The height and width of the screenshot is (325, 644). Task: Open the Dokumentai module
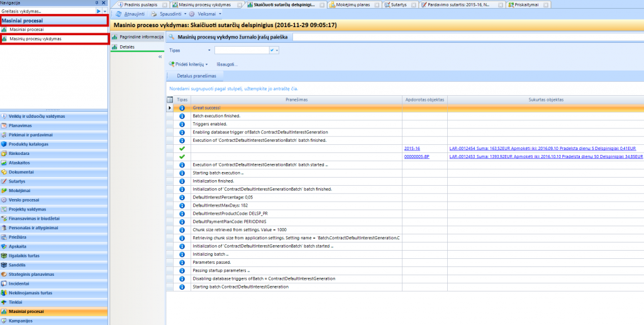[54, 172]
